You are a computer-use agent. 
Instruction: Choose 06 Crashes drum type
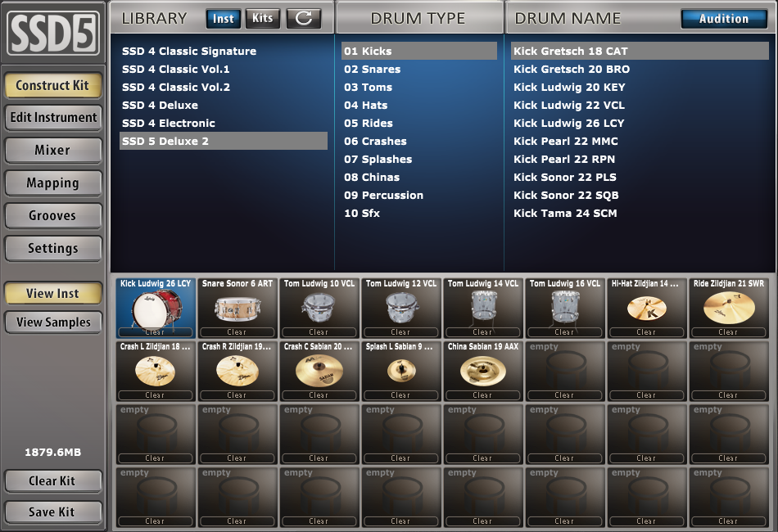[x=419, y=141]
